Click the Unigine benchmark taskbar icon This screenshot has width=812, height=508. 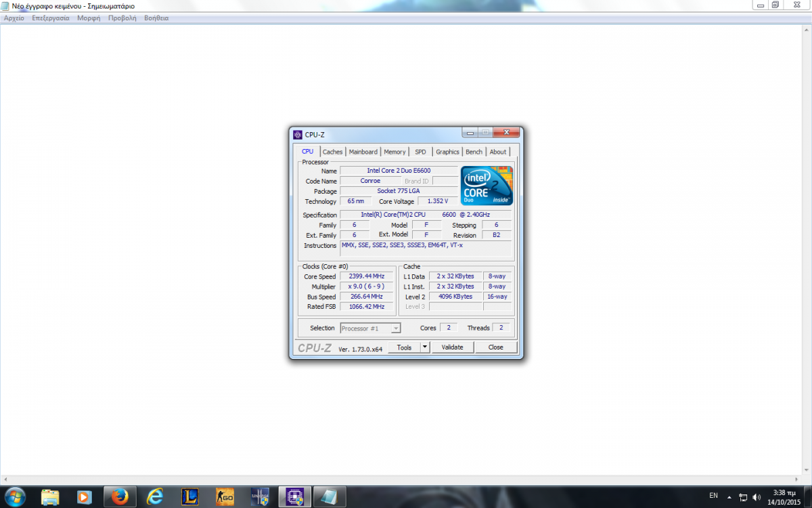click(x=260, y=496)
